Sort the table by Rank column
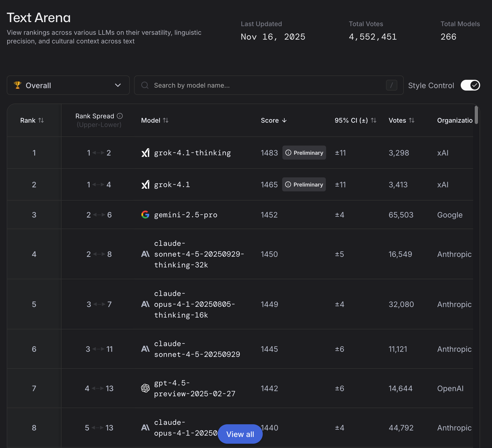Viewport: 492px width, 448px height. click(x=32, y=120)
